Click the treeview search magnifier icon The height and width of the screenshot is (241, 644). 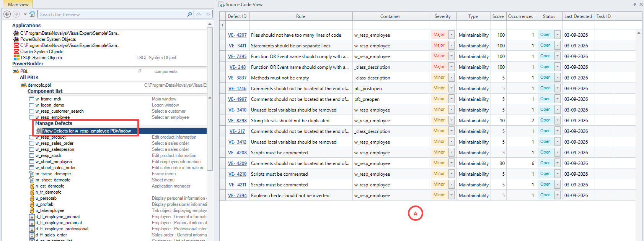189,14
